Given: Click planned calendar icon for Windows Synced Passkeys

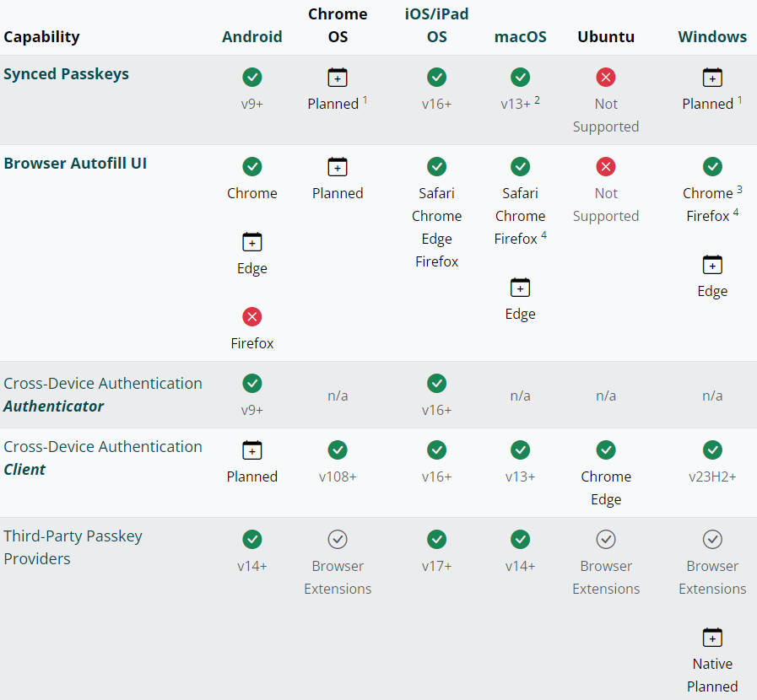Looking at the screenshot, I should (712, 78).
